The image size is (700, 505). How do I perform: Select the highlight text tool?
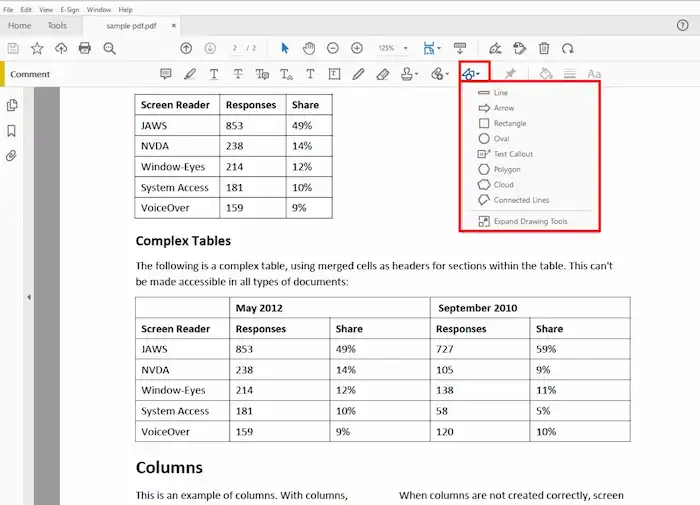[189, 74]
